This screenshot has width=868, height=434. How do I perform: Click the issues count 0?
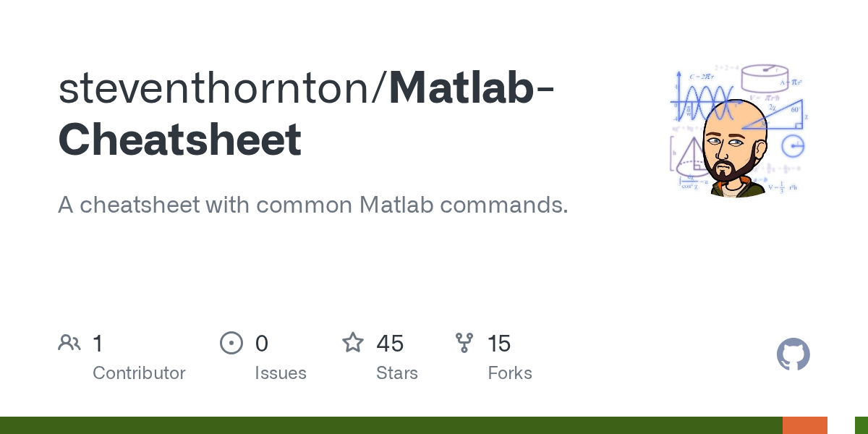click(261, 343)
